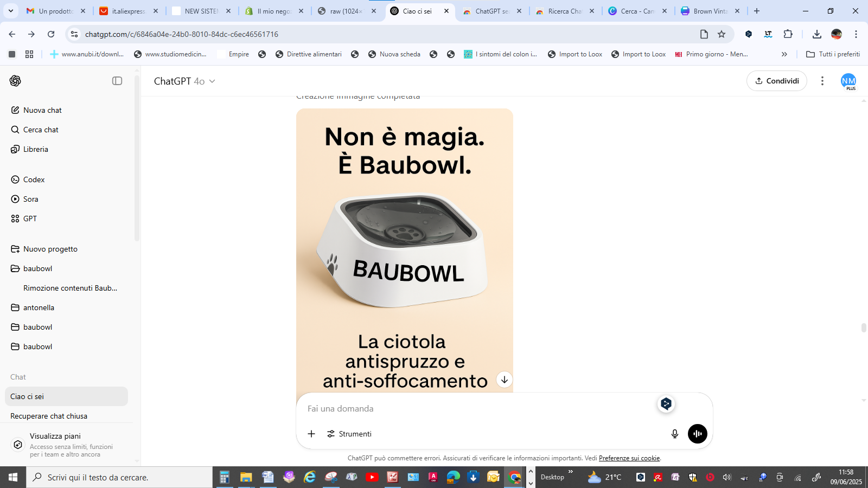Start voice mode with the black waveform button
Image resolution: width=868 pixels, height=488 pixels.
pyautogui.click(x=697, y=434)
